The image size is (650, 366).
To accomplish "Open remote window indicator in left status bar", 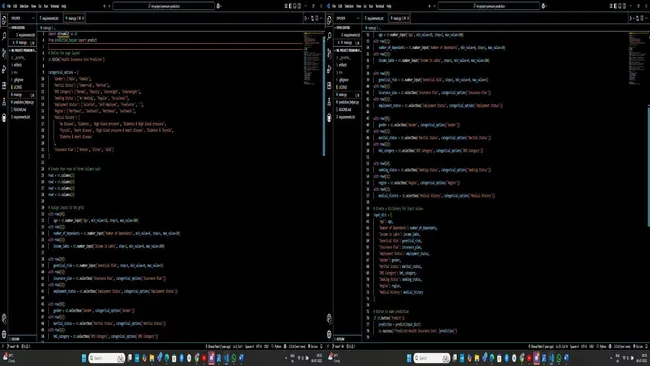I will click(2, 346).
